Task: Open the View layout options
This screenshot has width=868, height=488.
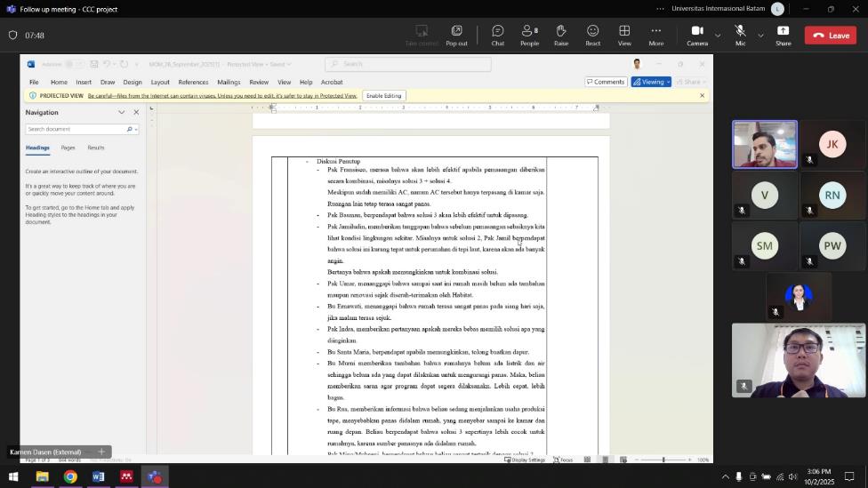Action: (624, 35)
